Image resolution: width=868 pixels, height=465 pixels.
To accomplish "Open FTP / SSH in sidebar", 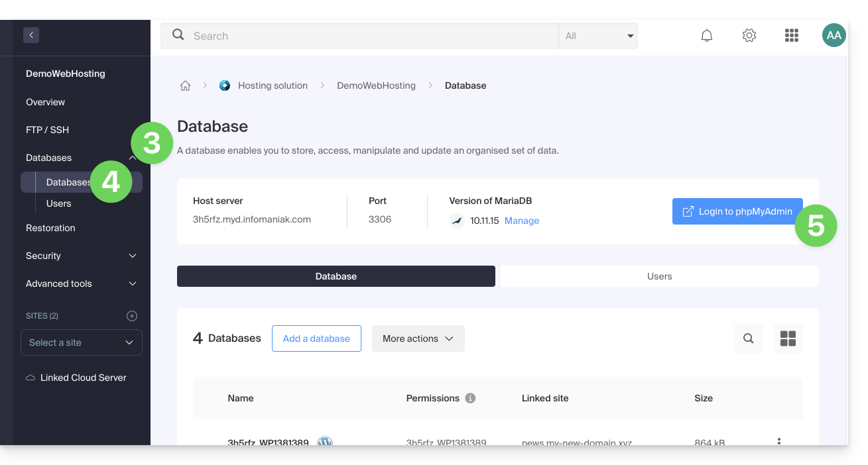I will [x=47, y=130].
